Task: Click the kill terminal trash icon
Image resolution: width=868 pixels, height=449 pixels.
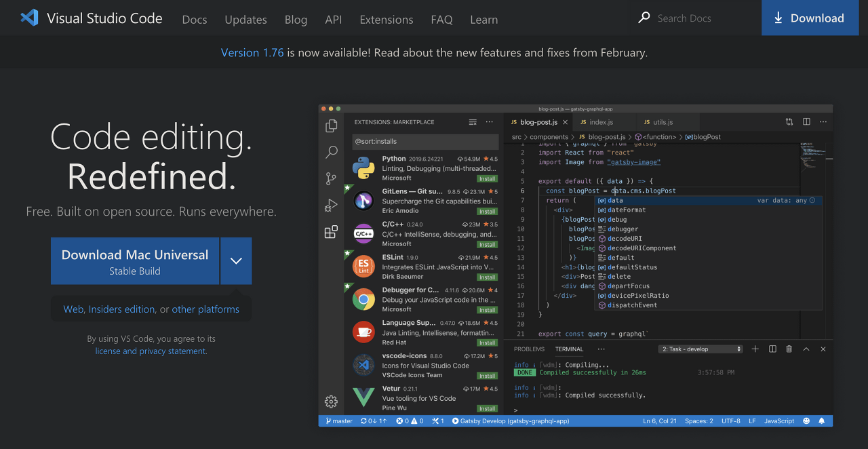Action: [789, 349]
